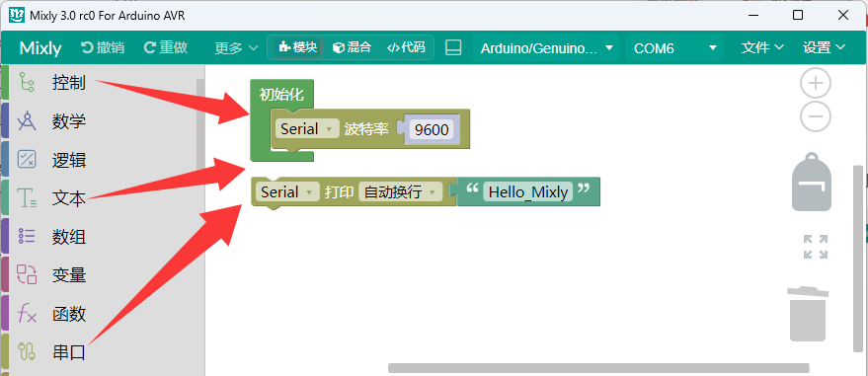Switch to 混合 (mixed) view
Image resolution: width=868 pixels, height=376 pixels.
(353, 47)
